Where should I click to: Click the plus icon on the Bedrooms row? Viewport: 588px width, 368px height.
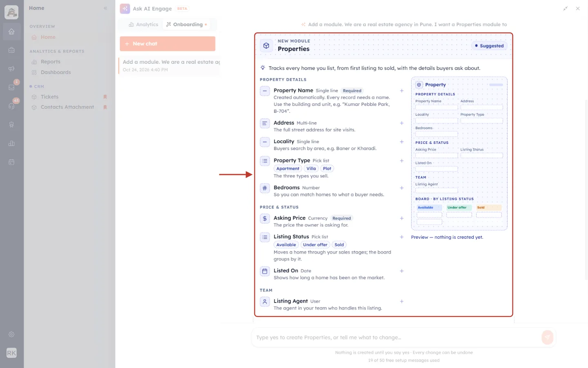coord(402,188)
